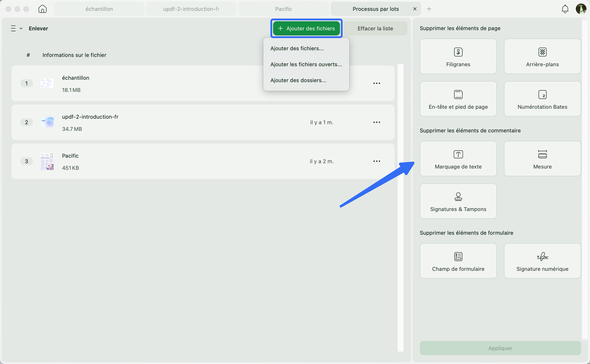Choose 'Ajouter des fichiers...' menu entry
Screen dimensions: 590x364
click(297, 48)
